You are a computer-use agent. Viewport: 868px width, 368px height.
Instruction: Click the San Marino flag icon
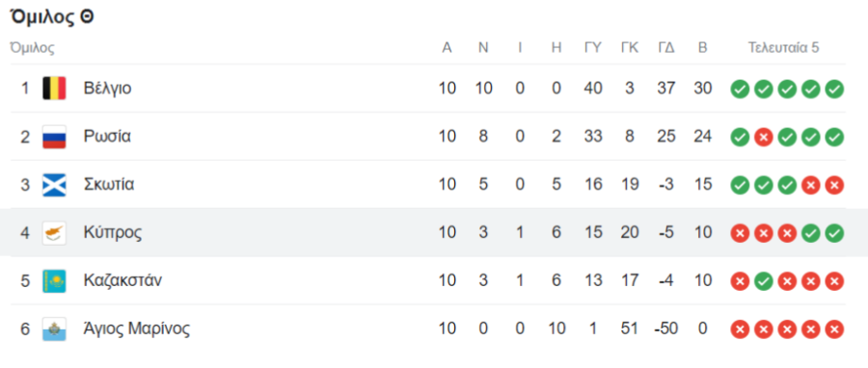pos(54,329)
